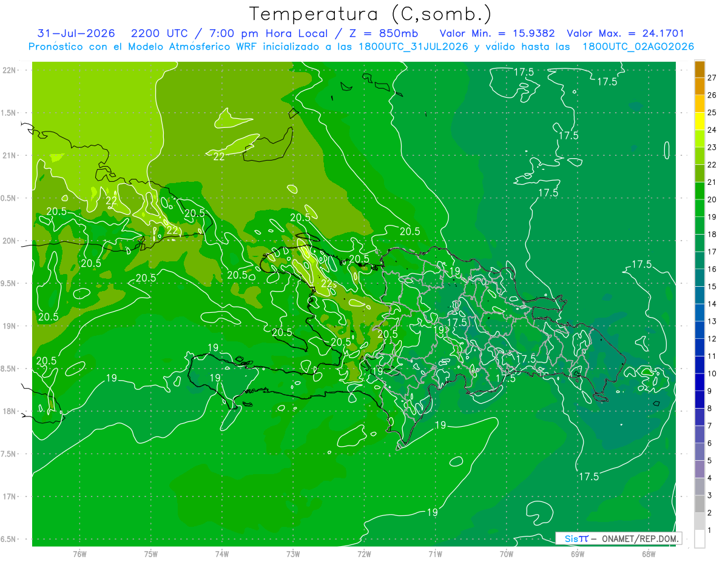Pick the yellow legend swatch between 24 and 25

pos(699,121)
